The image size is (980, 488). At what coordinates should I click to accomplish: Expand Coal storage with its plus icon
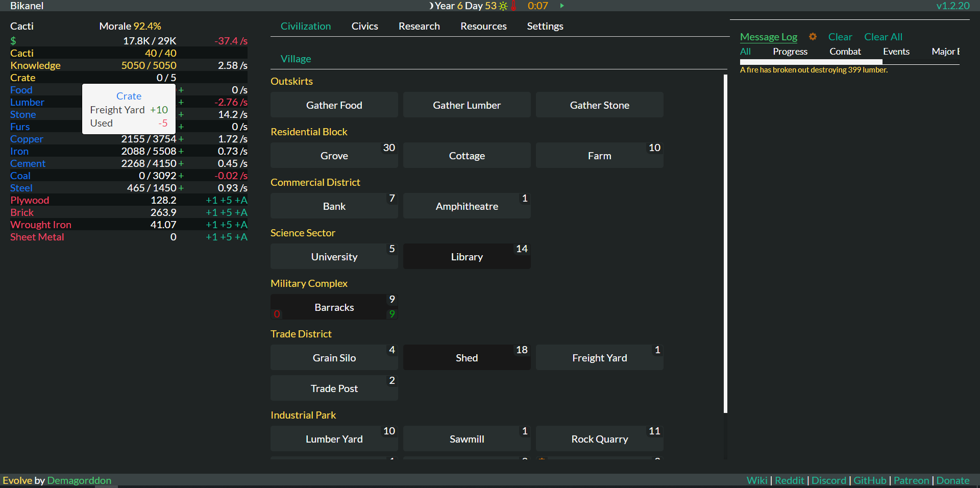(x=181, y=176)
